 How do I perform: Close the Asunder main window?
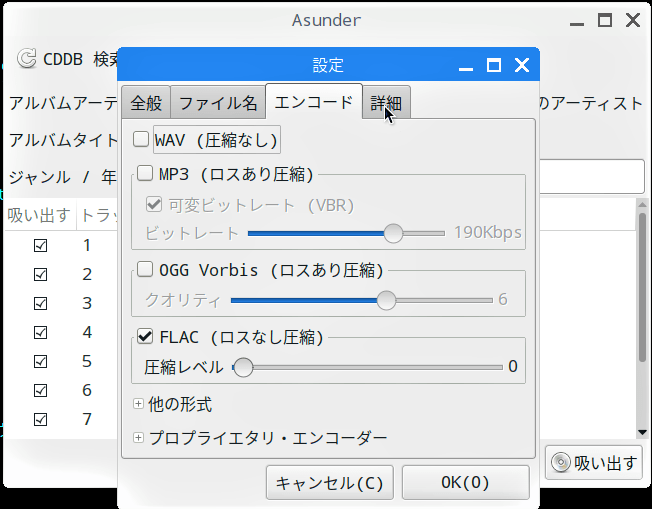[633, 20]
